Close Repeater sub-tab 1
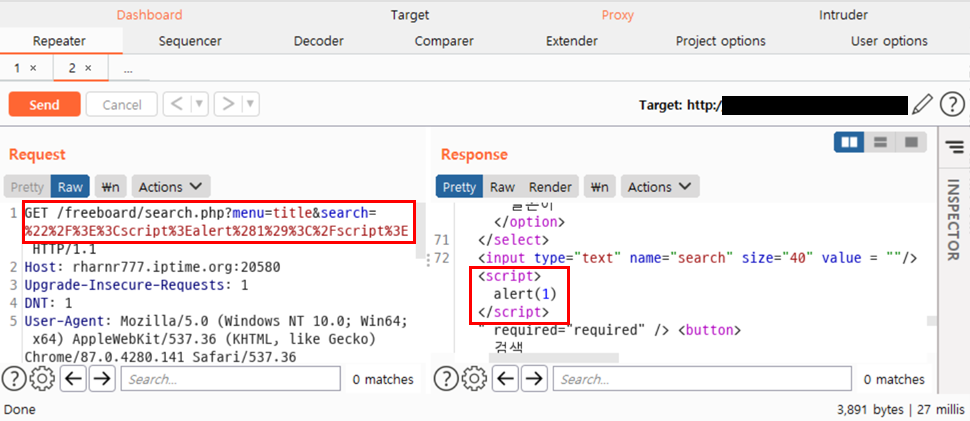Image resolution: width=970 pixels, height=421 pixels. coord(33,68)
